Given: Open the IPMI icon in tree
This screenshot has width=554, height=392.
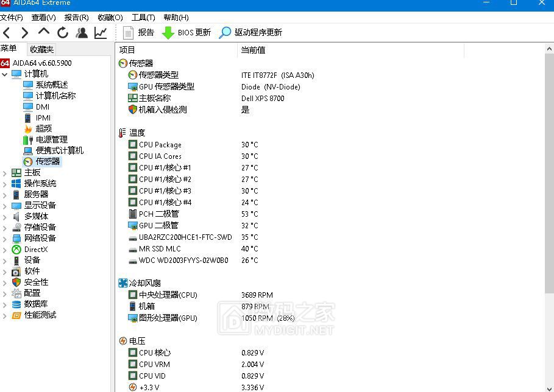Looking at the screenshot, I should click(x=27, y=118).
